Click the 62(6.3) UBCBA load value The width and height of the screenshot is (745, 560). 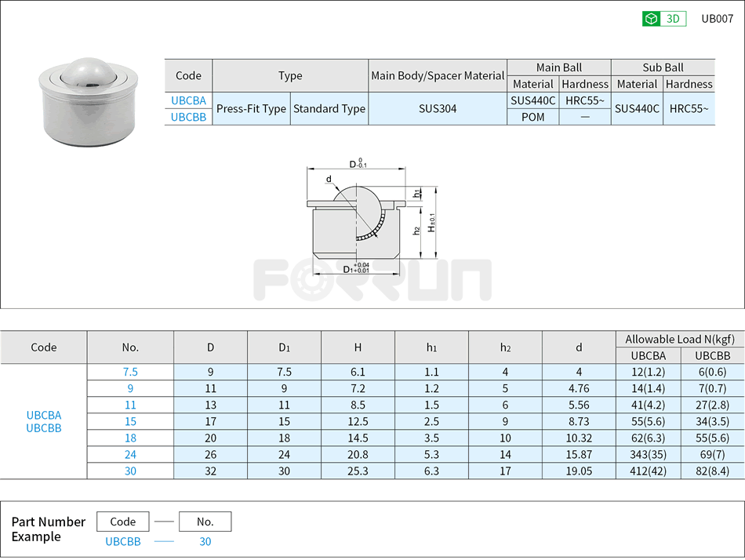click(648, 438)
